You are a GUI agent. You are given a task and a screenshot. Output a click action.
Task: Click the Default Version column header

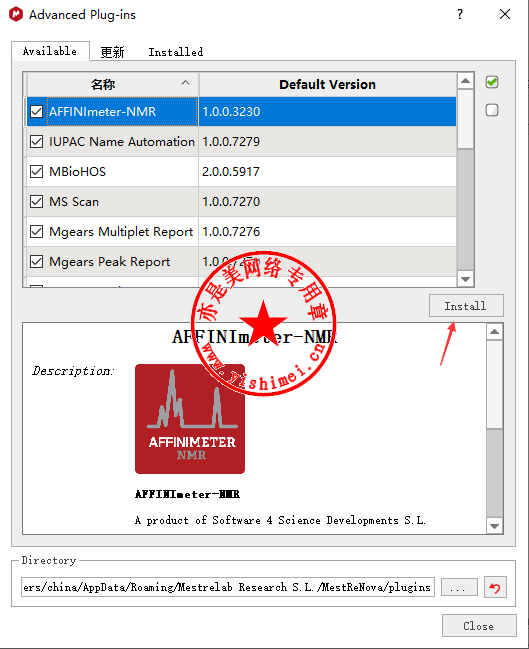click(327, 84)
